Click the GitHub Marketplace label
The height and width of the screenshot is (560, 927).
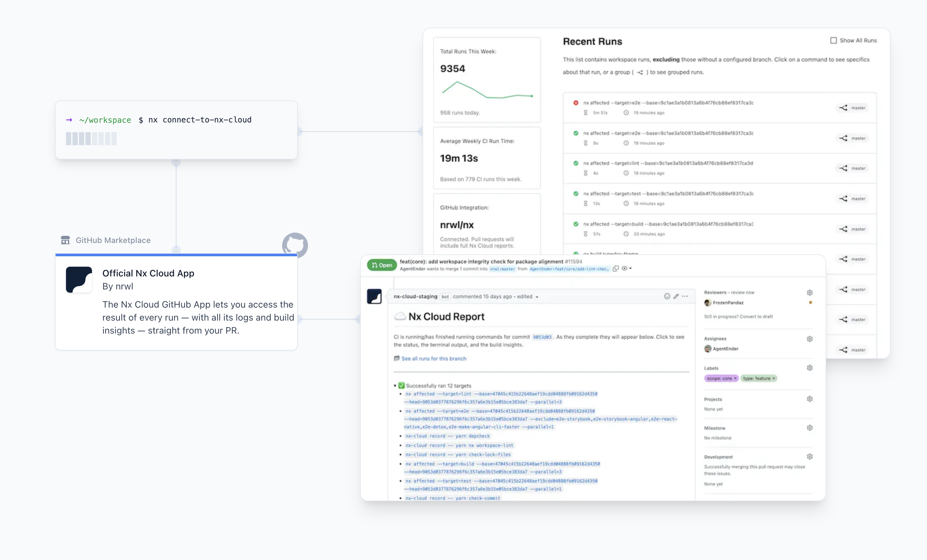tap(113, 240)
